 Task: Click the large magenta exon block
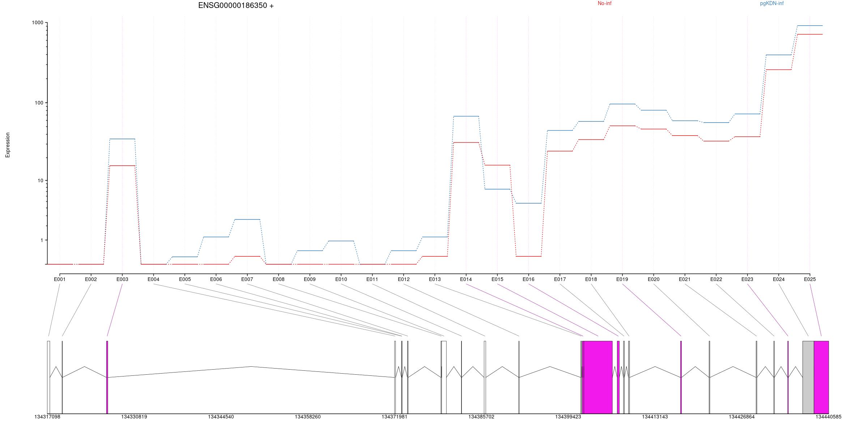pos(597,377)
